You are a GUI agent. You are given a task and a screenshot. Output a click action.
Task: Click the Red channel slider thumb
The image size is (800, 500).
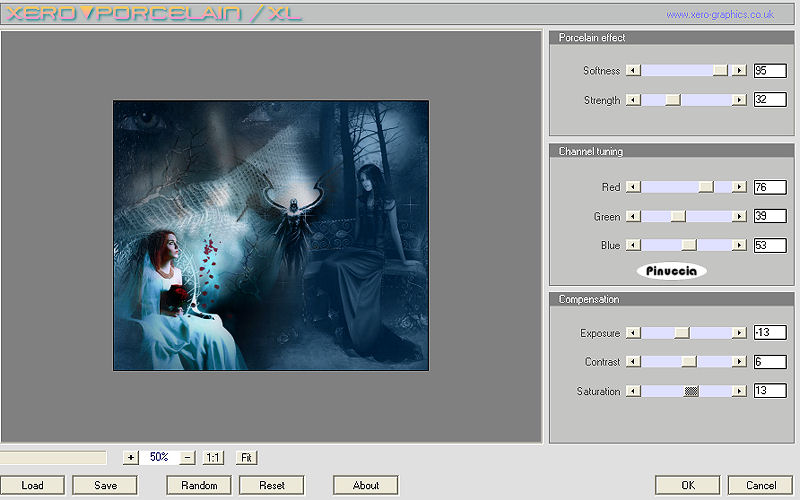707,187
